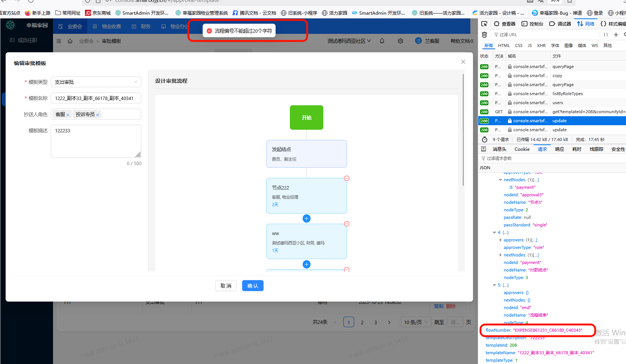
Task: Open the 10条/页 page size dropdown
Action: (x=415, y=322)
